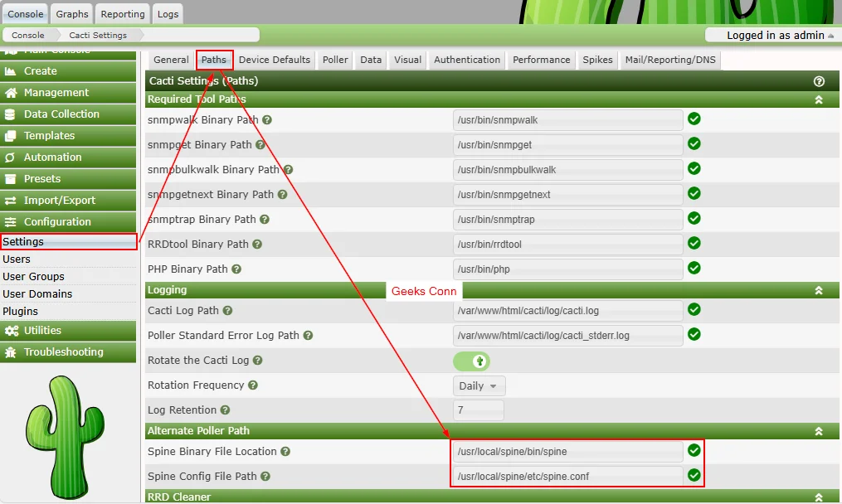Toggle the Rotate the Cacti Log switch
842x504 pixels.
click(x=471, y=361)
